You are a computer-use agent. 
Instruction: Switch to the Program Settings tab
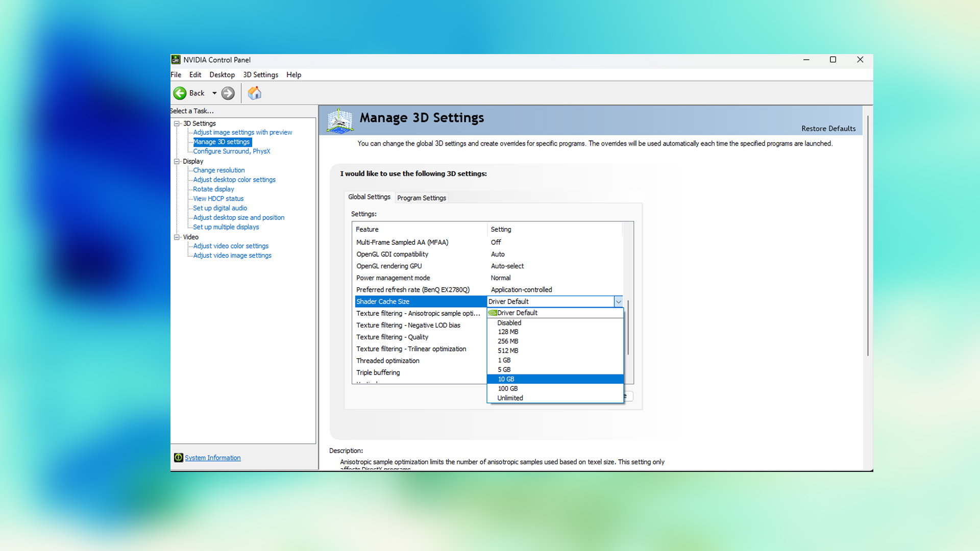[x=422, y=198]
